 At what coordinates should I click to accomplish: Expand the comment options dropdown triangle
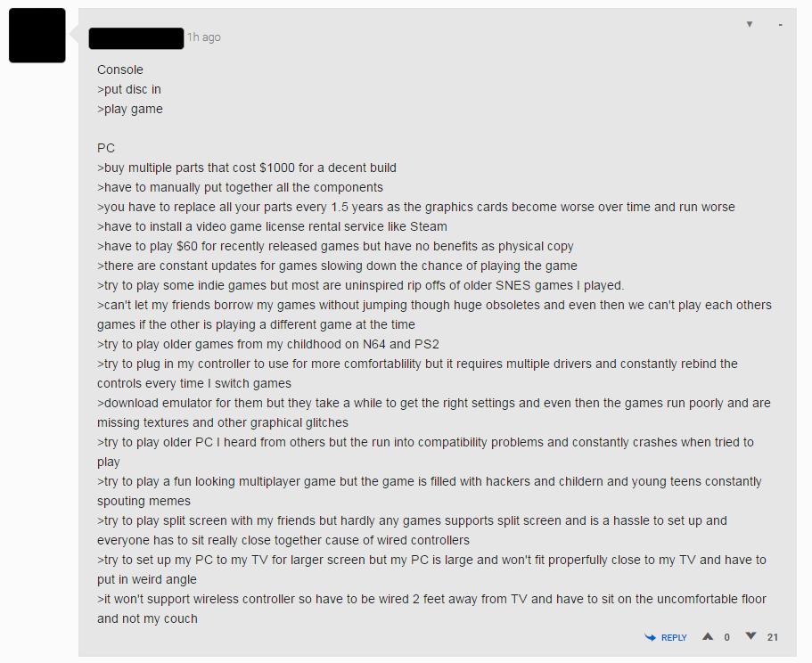[750, 24]
